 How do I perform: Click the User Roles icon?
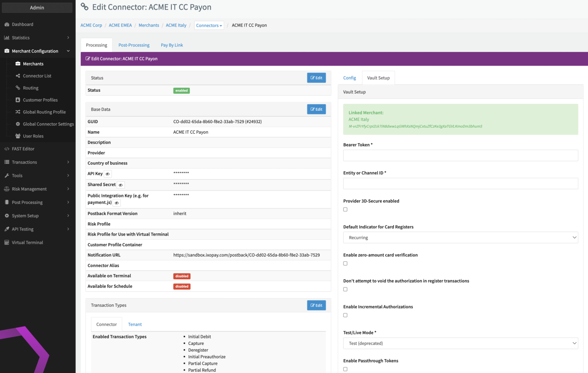(18, 136)
